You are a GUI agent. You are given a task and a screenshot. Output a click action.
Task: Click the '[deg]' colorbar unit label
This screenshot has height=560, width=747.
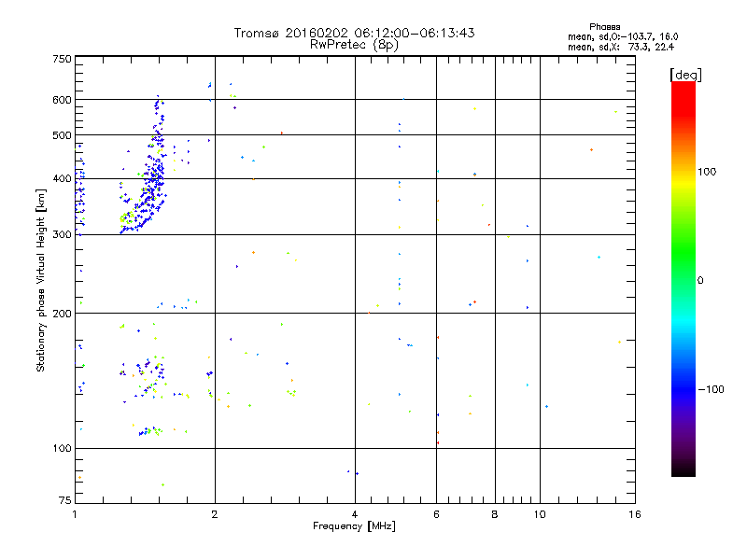(x=685, y=75)
